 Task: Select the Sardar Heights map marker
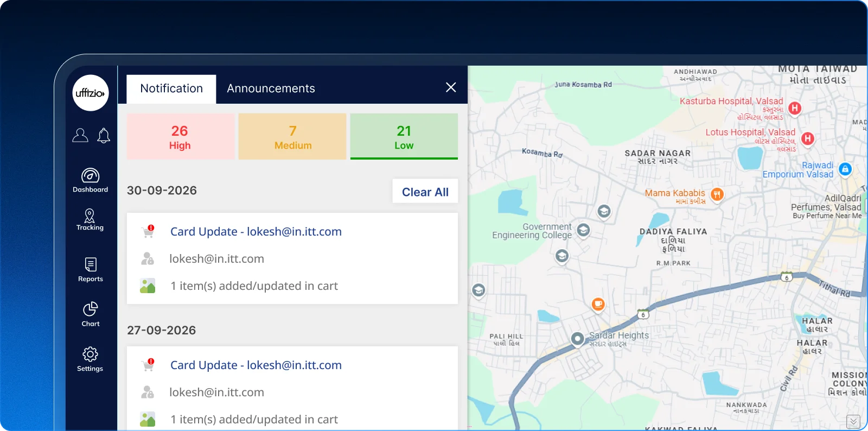tap(578, 339)
